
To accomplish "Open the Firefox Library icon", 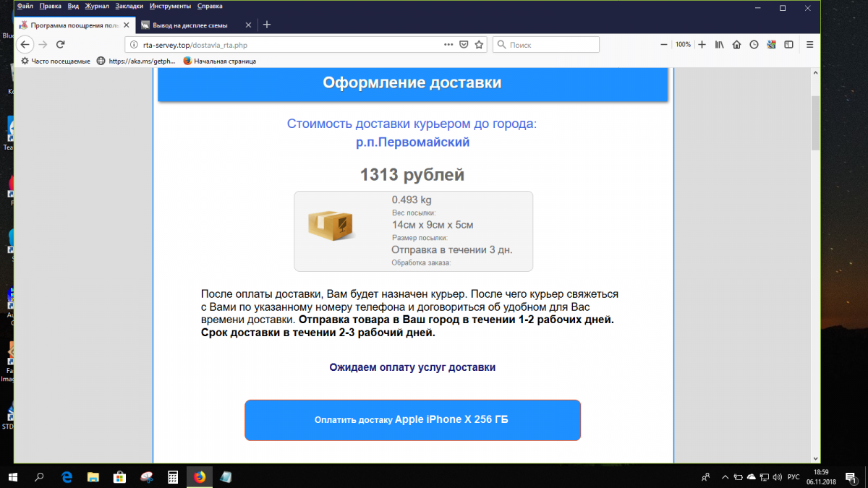I will click(x=719, y=44).
